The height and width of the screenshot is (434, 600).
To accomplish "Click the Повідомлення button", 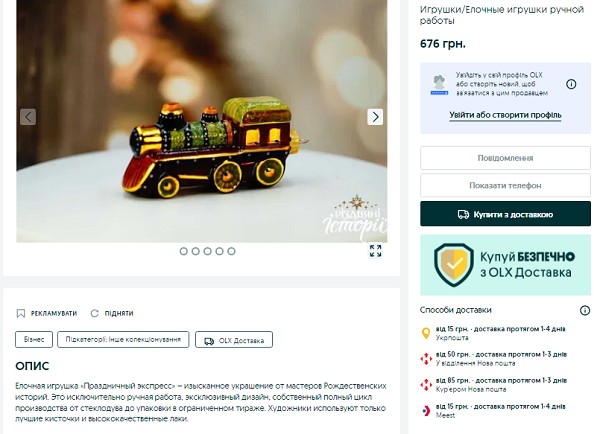I will tap(505, 158).
